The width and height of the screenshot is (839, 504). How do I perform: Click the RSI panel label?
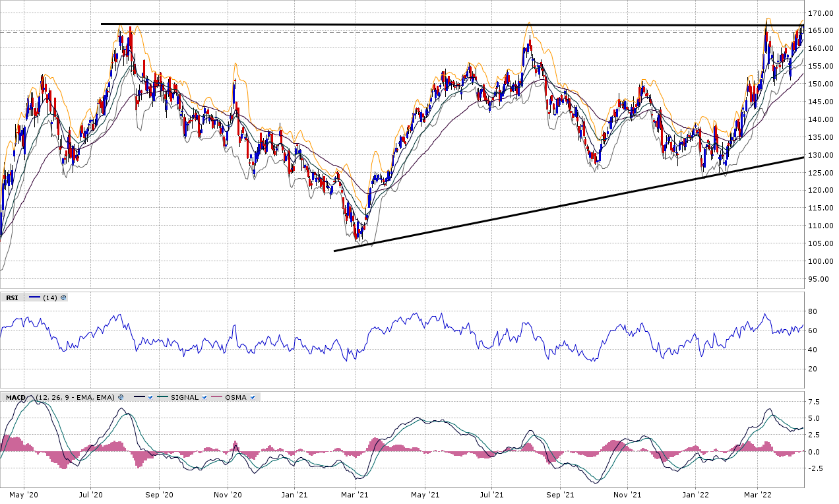click(x=12, y=298)
